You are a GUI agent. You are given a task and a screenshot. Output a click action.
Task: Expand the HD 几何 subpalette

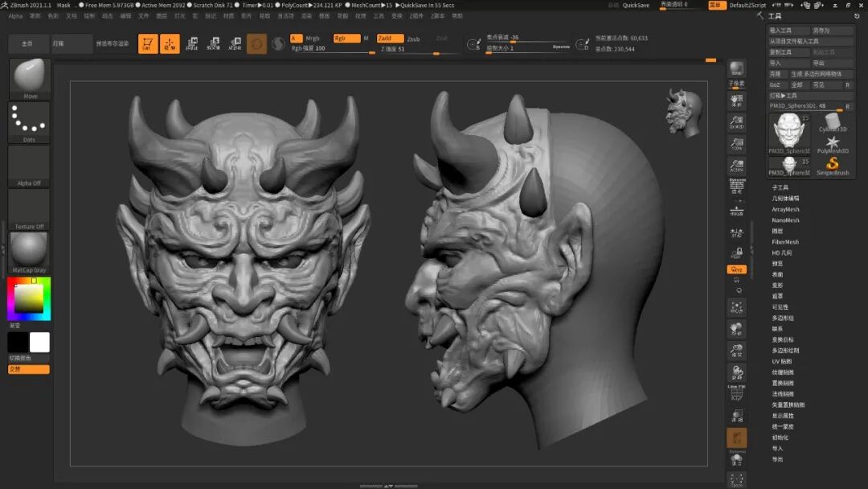click(782, 253)
